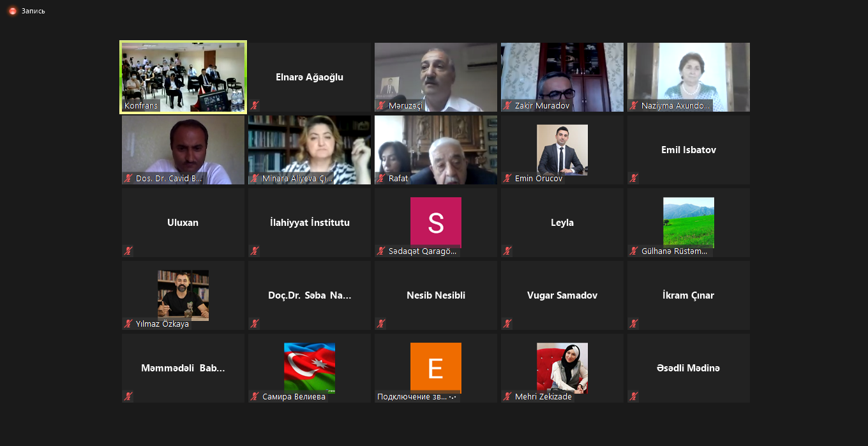Click muted mic icon on Uluxan tile
Screen dimensions: 868x446
(x=129, y=251)
